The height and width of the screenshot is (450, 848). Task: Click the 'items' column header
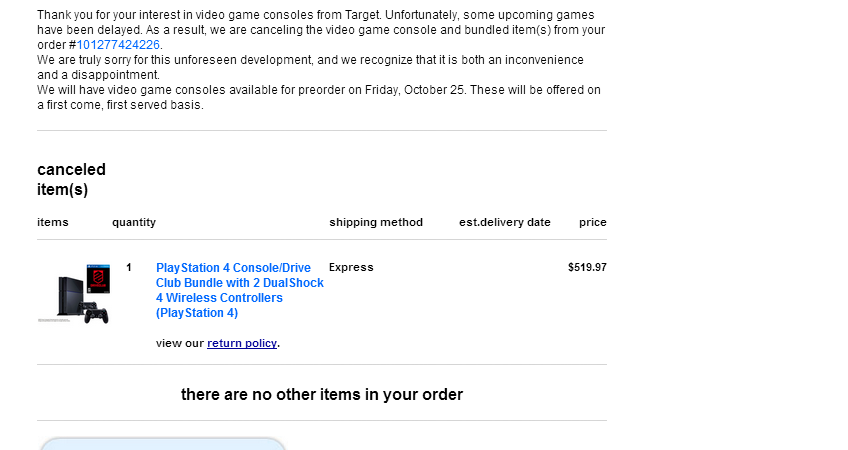click(53, 222)
